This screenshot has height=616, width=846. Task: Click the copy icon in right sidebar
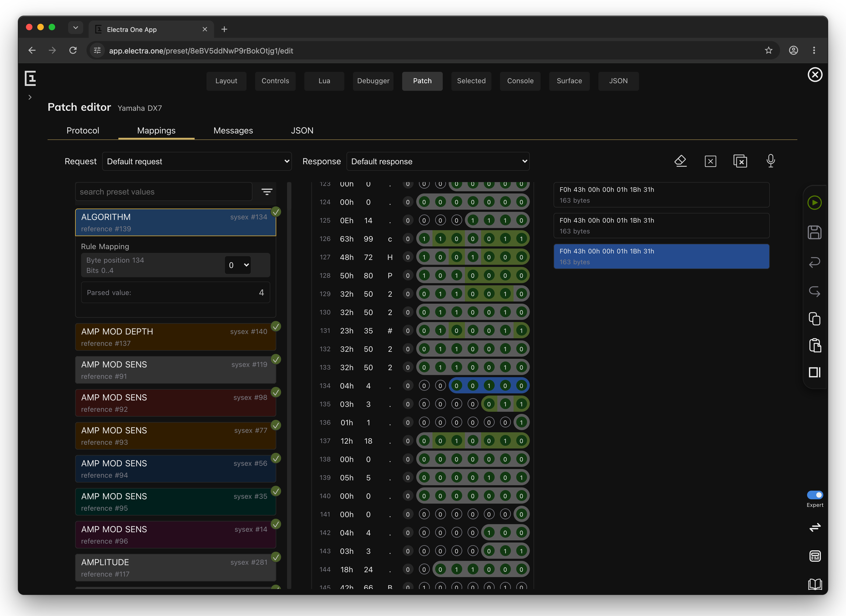[x=814, y=319]
